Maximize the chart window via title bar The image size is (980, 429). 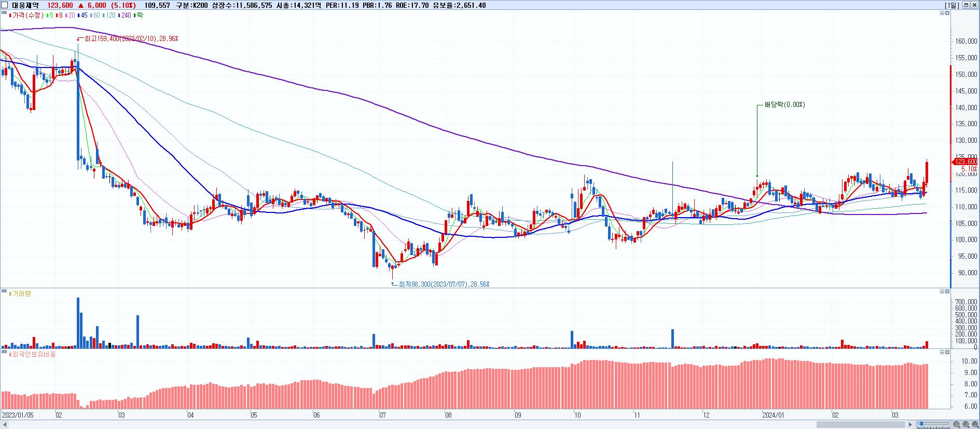[967, 5]
